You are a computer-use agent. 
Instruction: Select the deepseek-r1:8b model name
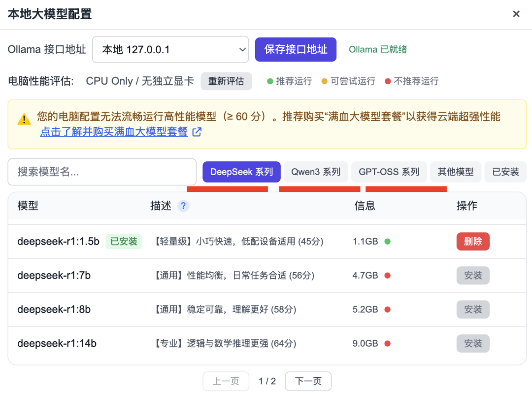[x=54, y=310]
